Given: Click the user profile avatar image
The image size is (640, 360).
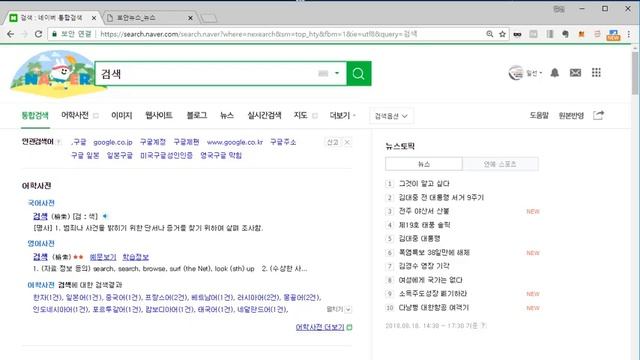Looking at the screenshot, I should coord(516,73).
